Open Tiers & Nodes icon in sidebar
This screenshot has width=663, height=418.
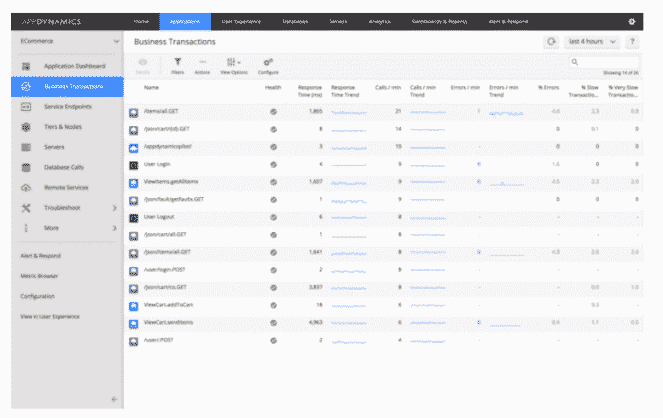(26, 127)
